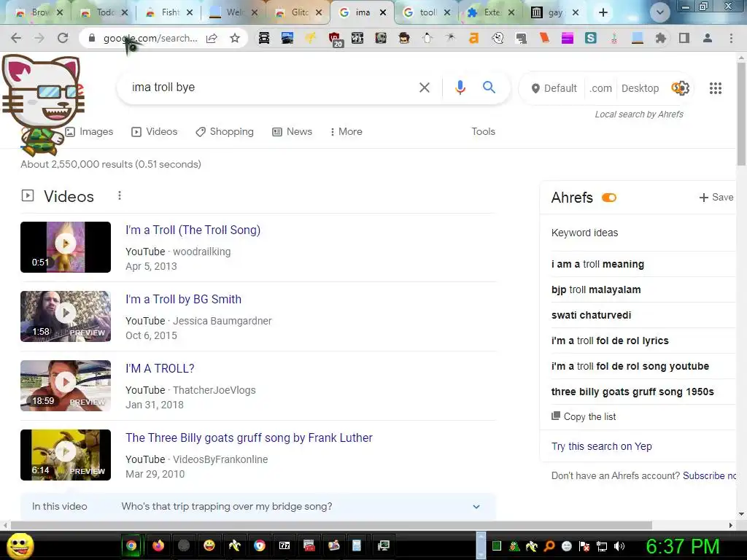Open the "I'M A TROLL?" video link

(x=160, y=368)
